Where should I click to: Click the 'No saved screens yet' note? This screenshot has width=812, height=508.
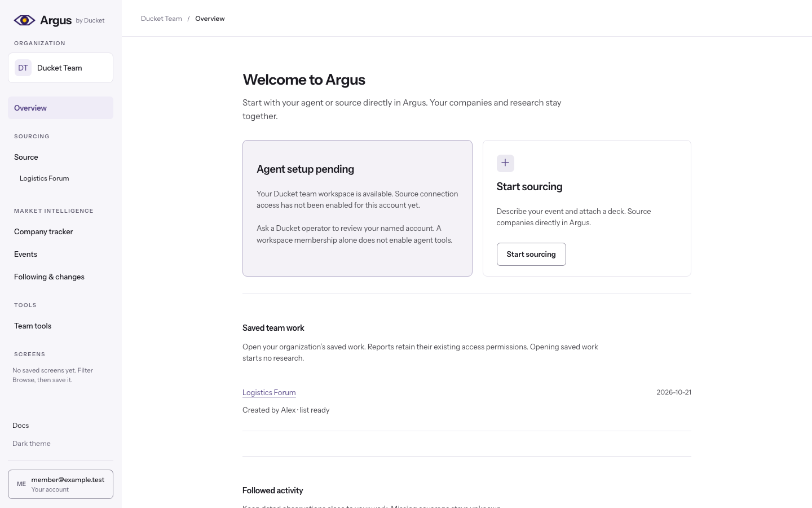point(52,375)
